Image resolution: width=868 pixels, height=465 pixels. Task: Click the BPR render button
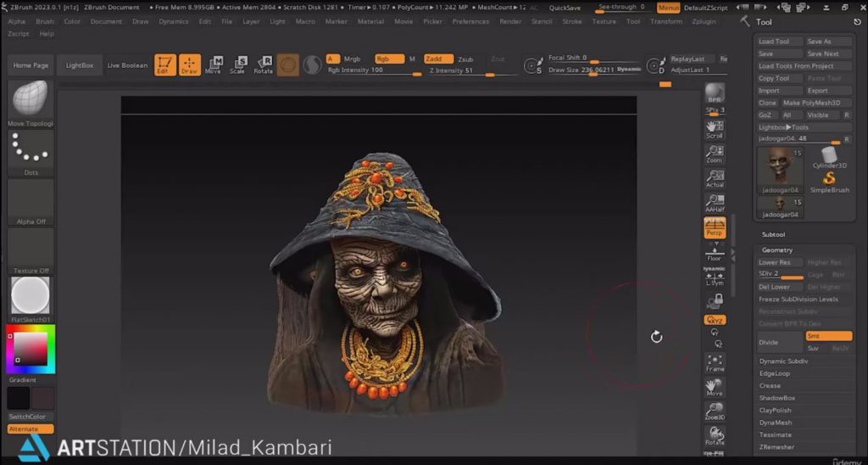tap(715, 92)
